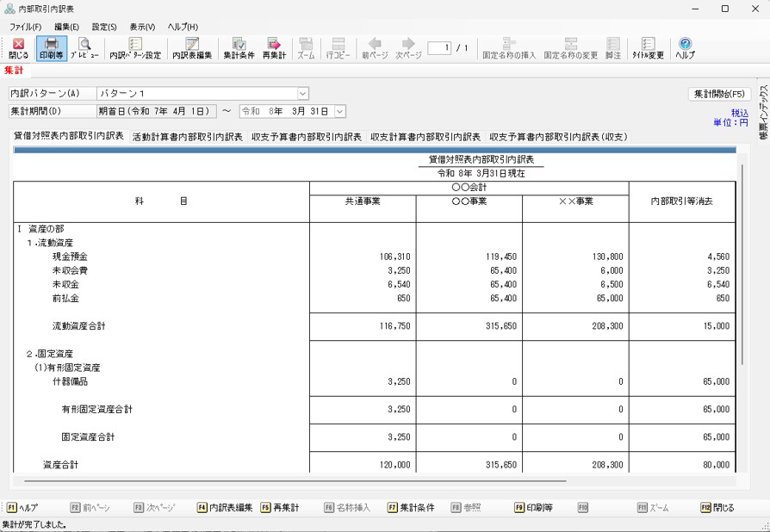The height and width of the screenshot is (532, 770).
Task: Open the 設定(S) menu
Action: click(105, 27)
